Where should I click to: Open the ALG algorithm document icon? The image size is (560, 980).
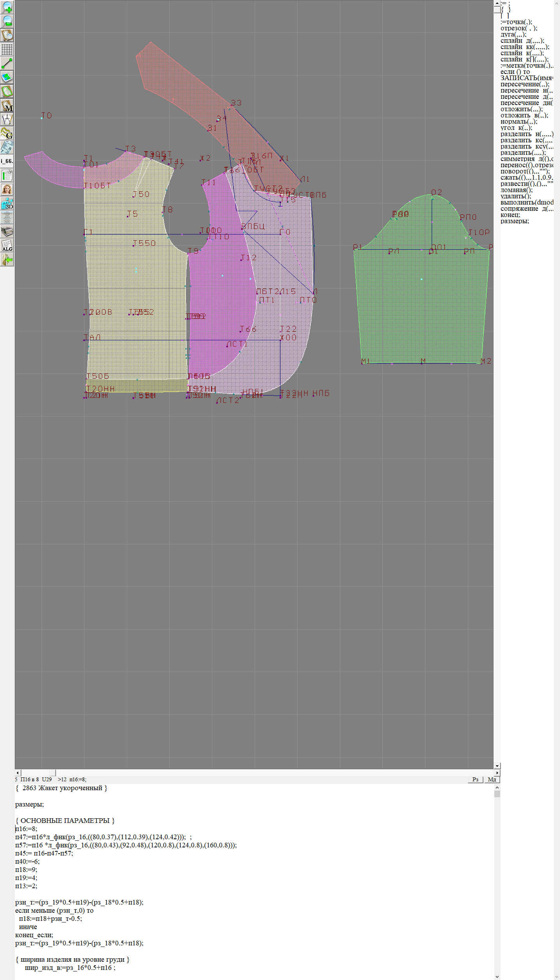click(7, 246)
